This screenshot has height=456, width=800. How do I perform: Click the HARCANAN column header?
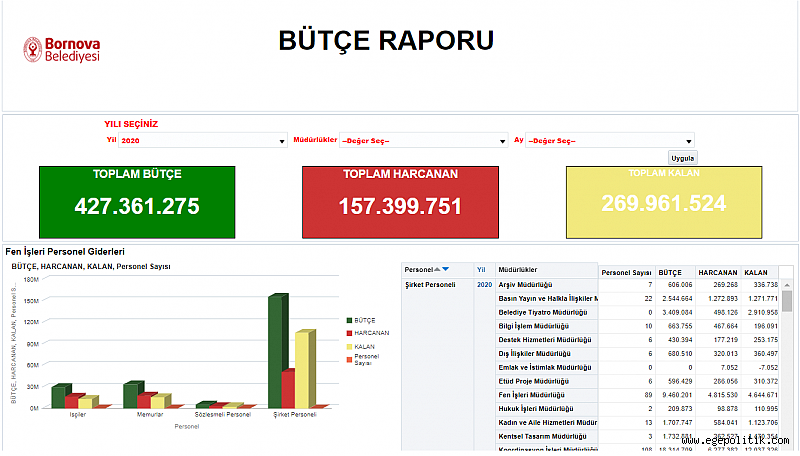718,273
